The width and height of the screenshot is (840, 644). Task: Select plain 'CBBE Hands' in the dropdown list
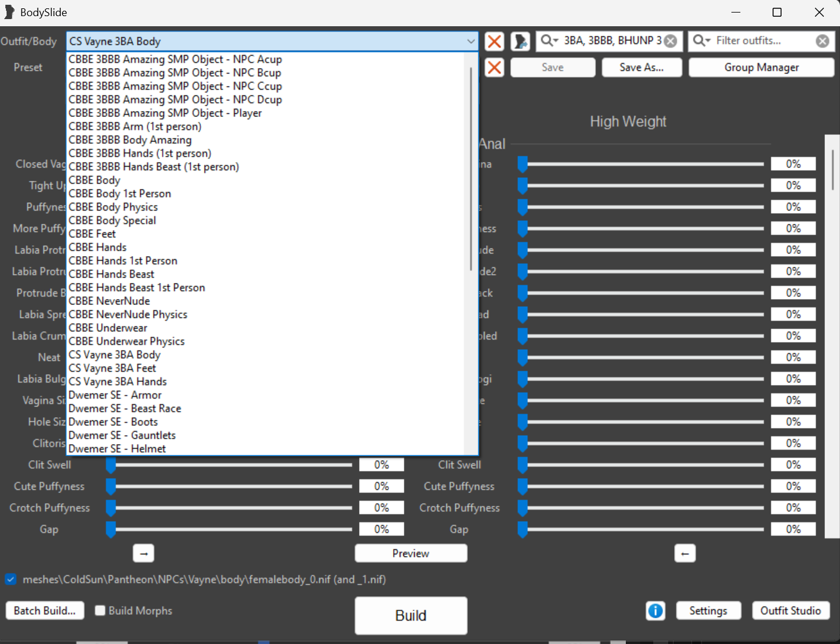coord(97,247)
